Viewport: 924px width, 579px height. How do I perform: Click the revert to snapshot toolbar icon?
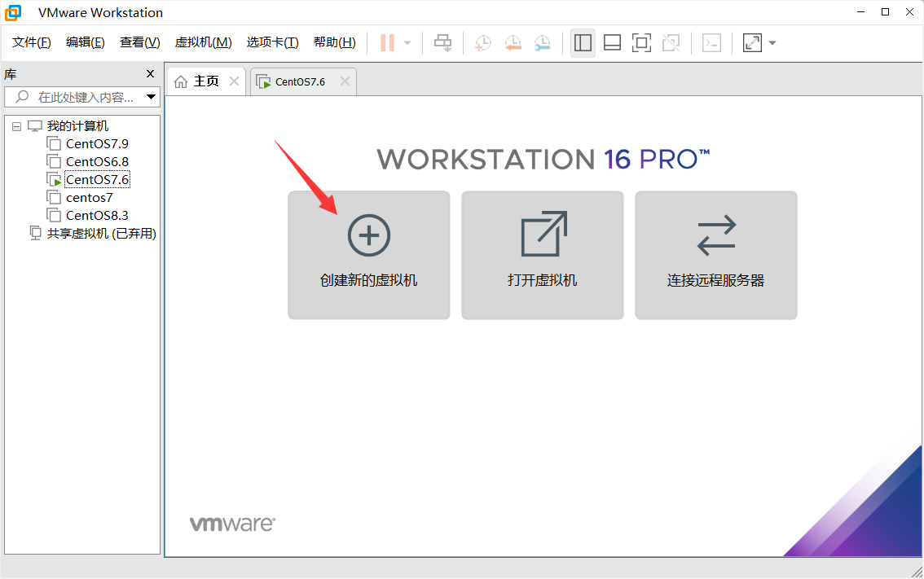[x=513, y=42]
